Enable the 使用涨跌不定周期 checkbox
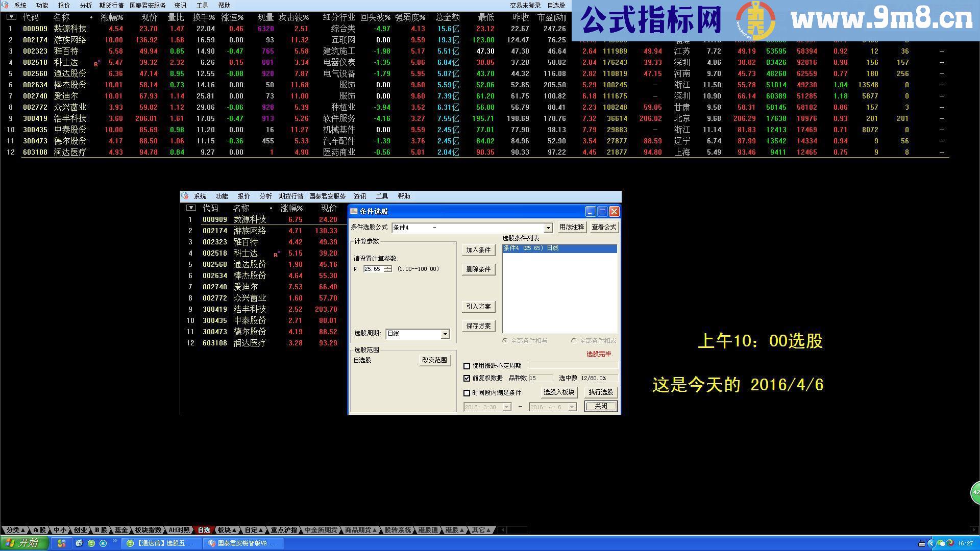The width and height of the screenshot is (980, 551). click(x=467, y=366)
